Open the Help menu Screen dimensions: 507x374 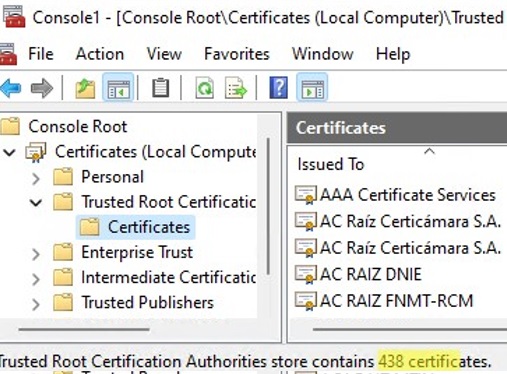[393, 54]
